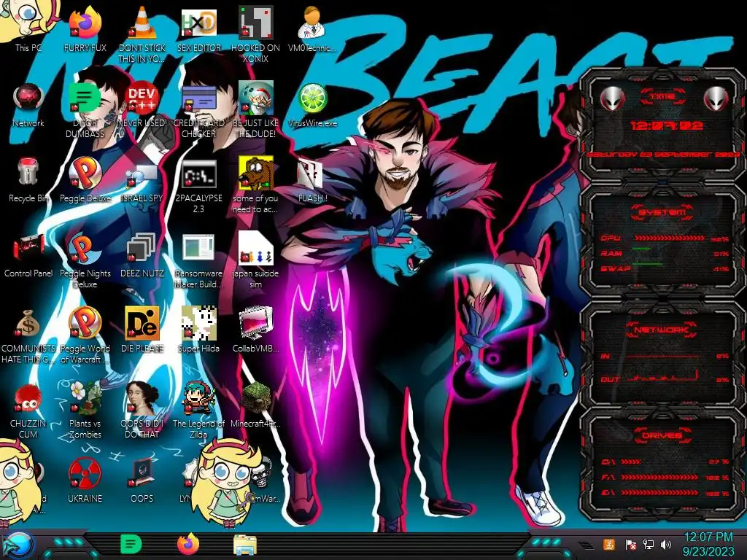Launch Super Hilda
This screenshot has width=747, height=560.
pos(198,330)
